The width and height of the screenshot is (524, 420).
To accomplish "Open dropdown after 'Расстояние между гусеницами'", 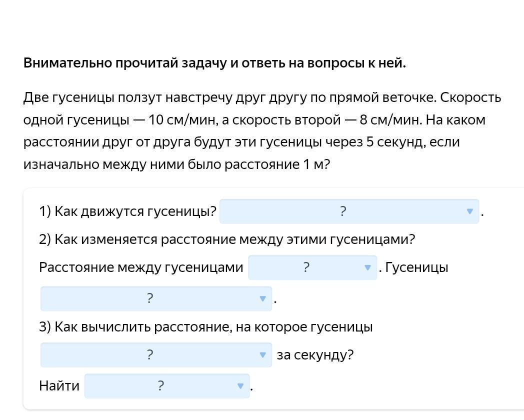I will click(x=312, y=267).
